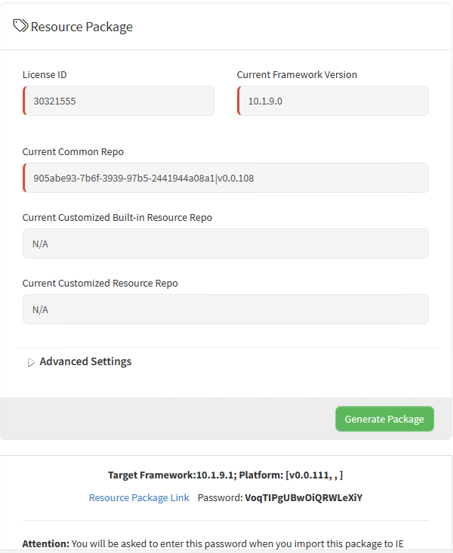
Task: Click the Attention notice text
Action: pos(213,543)
